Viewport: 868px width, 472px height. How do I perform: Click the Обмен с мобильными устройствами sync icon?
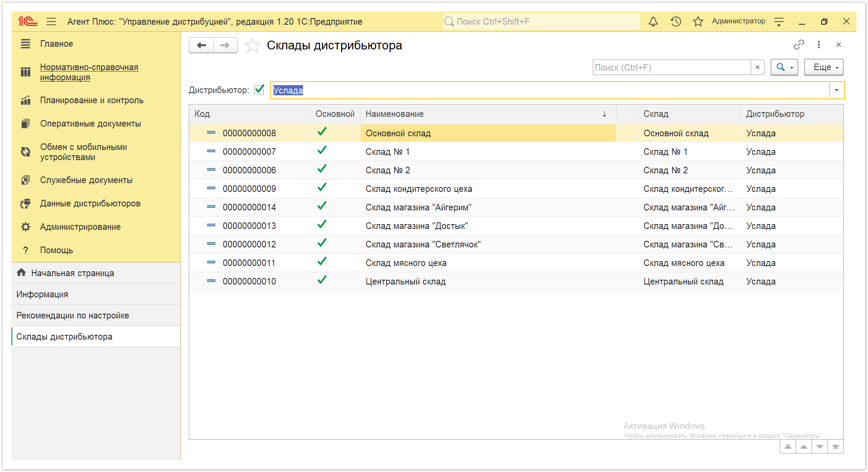click(26, 152)
